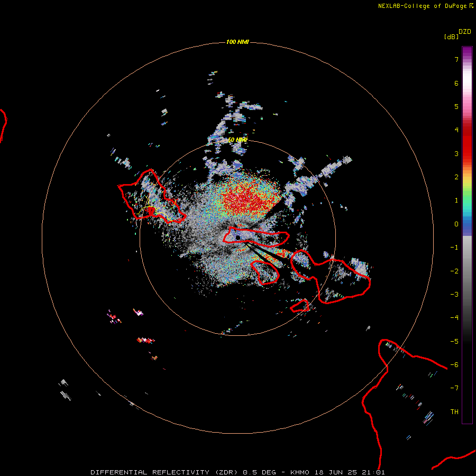
Task: Click the -2 value on the color scale
Action: click(454, 271)
